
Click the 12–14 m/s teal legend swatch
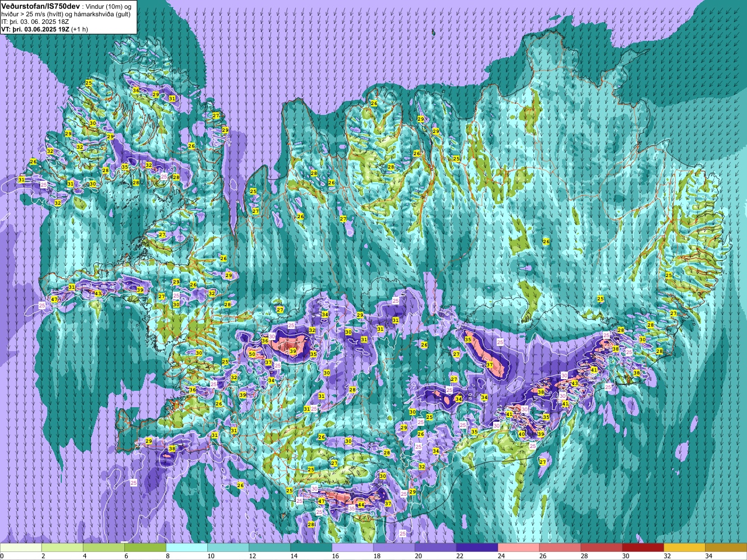coord(270,548)
